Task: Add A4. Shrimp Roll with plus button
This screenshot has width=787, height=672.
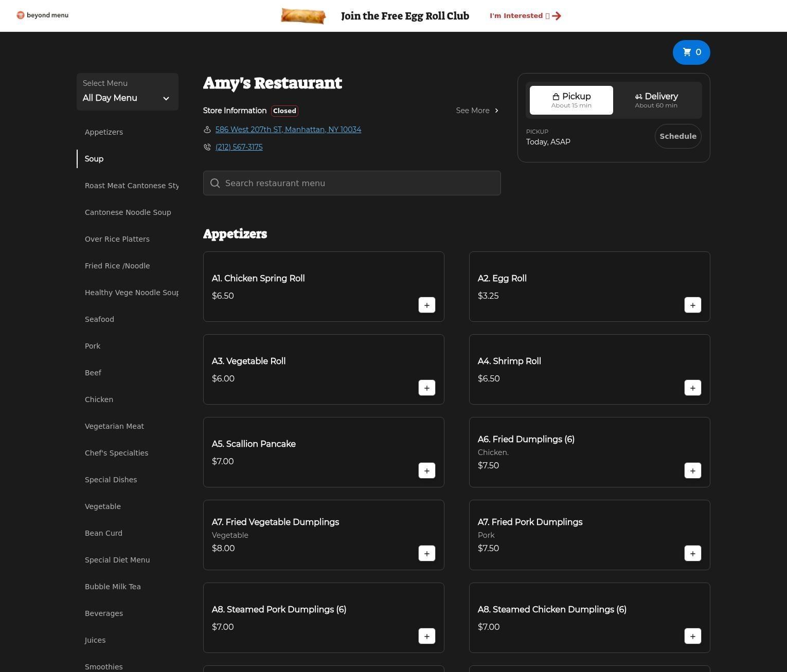Action: pos(692,388)
